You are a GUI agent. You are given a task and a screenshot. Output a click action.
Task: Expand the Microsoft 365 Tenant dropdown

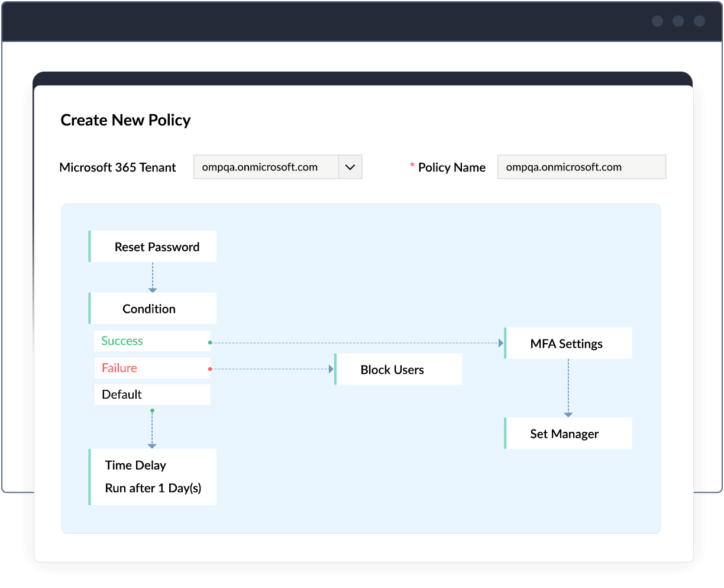[x=277, y=167]
